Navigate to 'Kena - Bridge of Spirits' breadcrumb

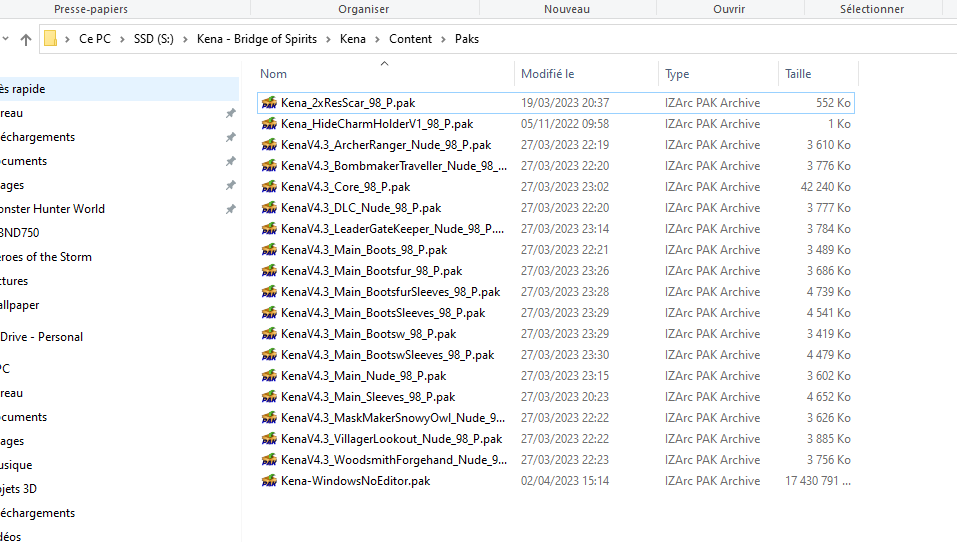point(257,39)
